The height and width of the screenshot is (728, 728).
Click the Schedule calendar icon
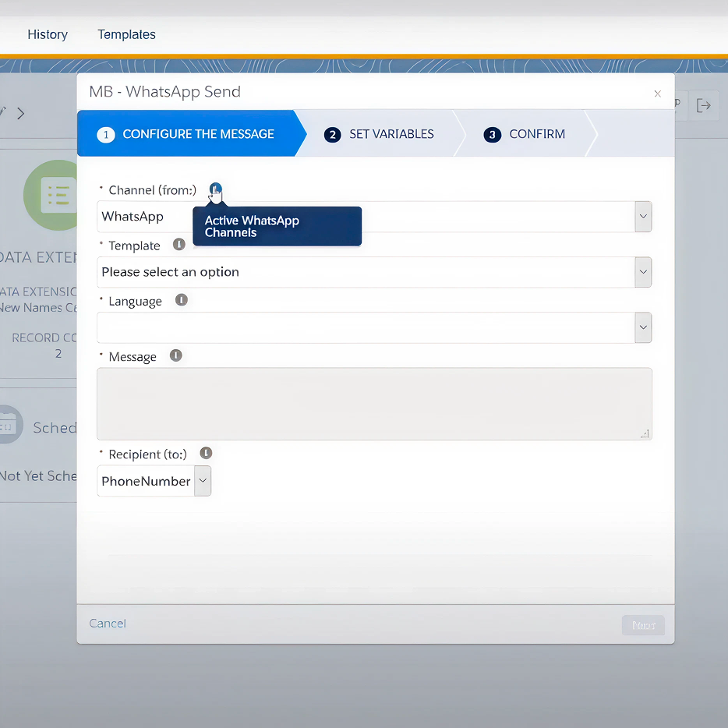(8, 425)
